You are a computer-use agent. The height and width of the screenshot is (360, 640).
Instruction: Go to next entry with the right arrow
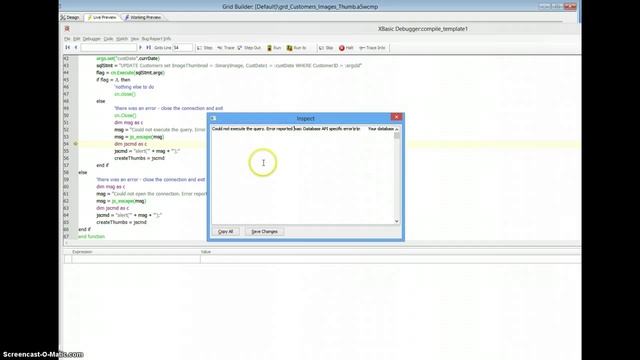(x=140, y=48)
